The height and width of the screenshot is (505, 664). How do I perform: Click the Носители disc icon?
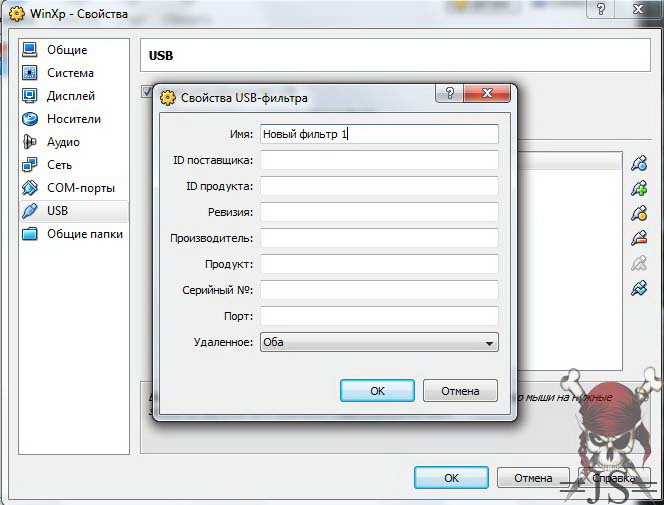click(30, 119)
